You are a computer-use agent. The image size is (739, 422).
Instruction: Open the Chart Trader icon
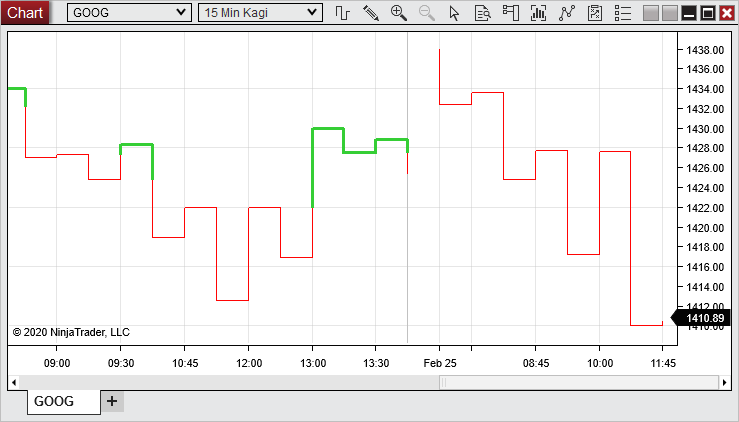coord(511,13)
